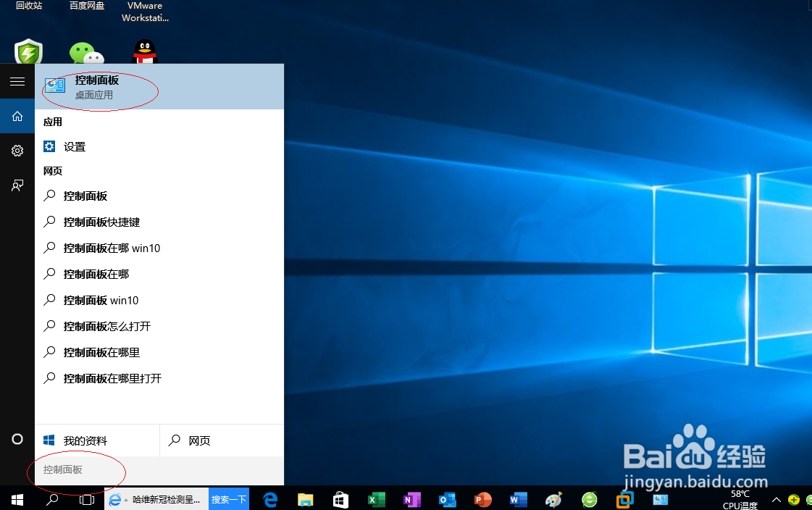812x510 pixels.
Task: Open OneNote from the taskbar
Action: coord(411,500)
